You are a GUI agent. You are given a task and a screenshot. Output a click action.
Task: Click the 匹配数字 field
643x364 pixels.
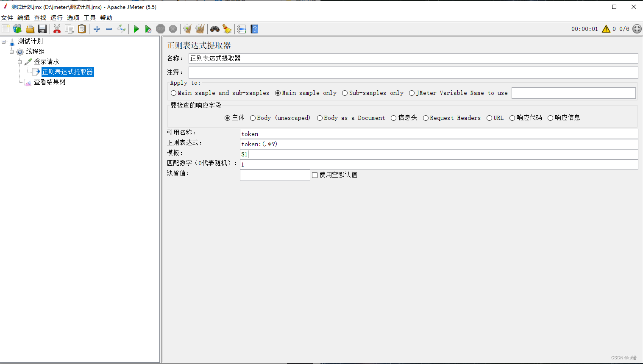(439, 164)
